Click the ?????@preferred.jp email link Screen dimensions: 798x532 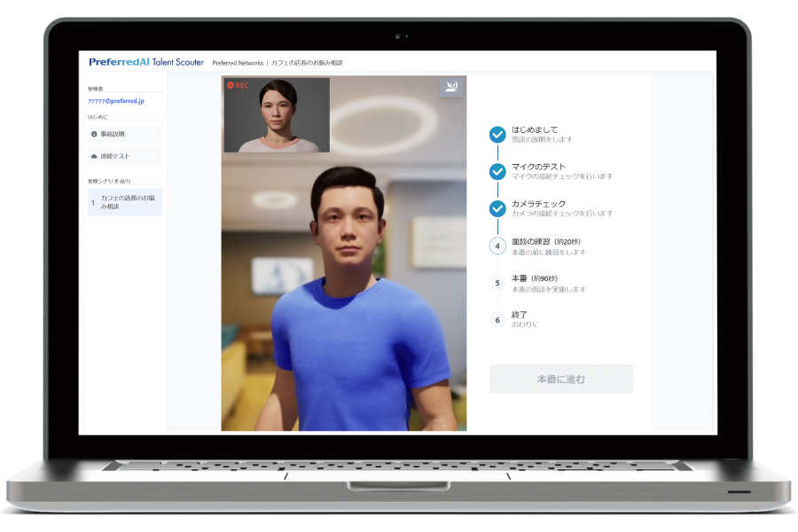115,101
